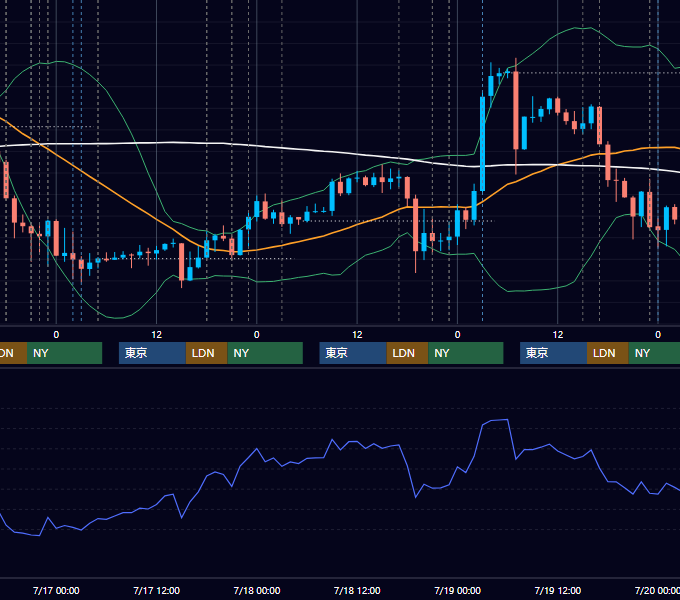The width and height of the screenshot is (680, 600).
Task: Select the tall red candle at the 7/19 price peak
Action: 516,111
